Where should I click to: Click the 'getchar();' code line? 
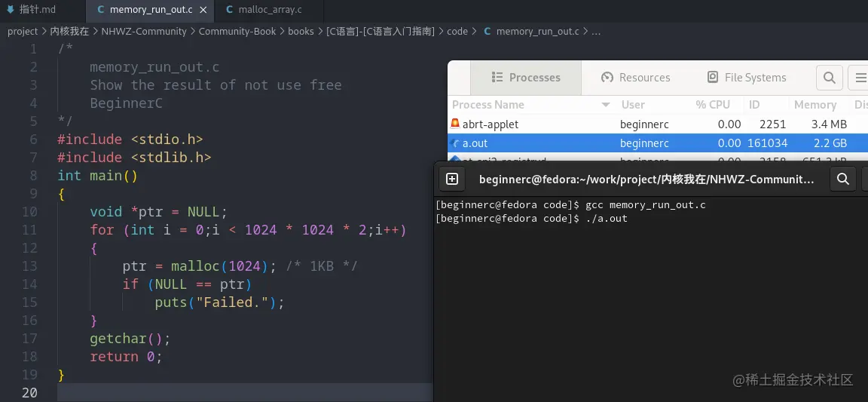click(130, 339)
